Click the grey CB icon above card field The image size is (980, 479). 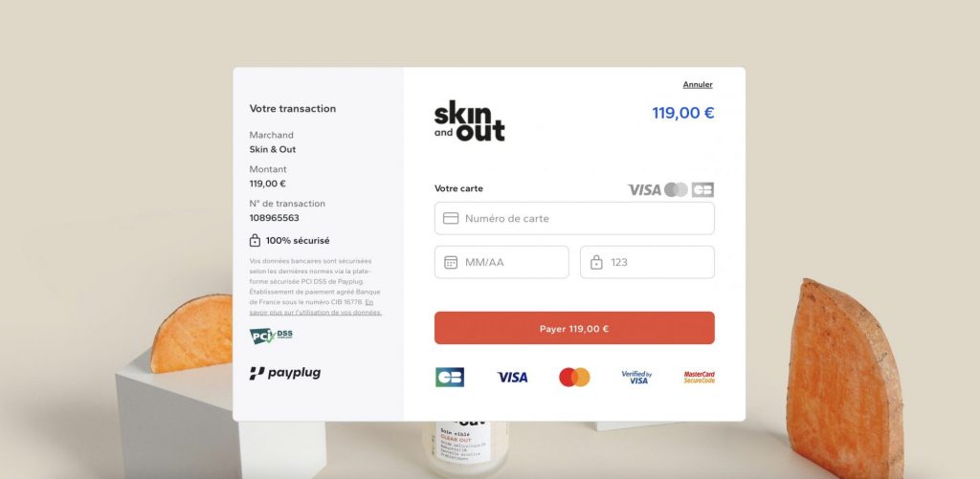click(x=702, y=190)
